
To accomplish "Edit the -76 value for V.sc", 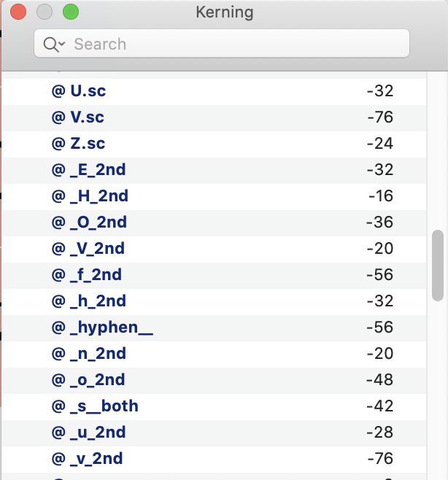I will click(x=380, y=117).
